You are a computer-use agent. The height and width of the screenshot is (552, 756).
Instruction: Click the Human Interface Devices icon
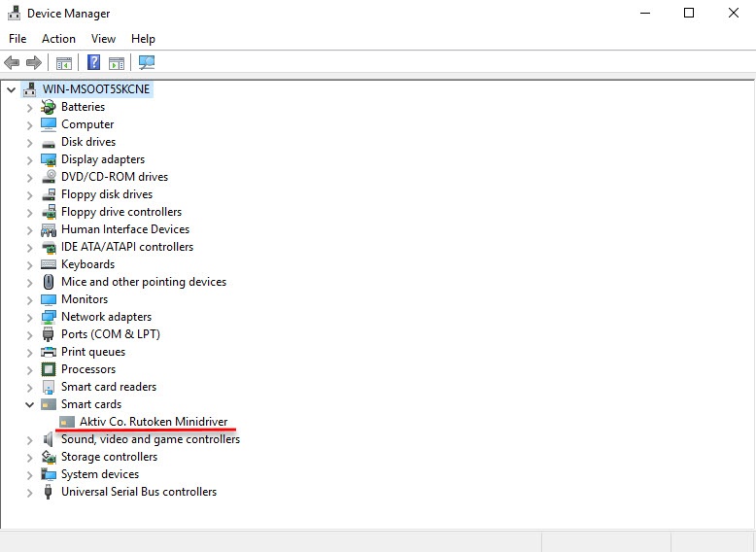[49, 229]
